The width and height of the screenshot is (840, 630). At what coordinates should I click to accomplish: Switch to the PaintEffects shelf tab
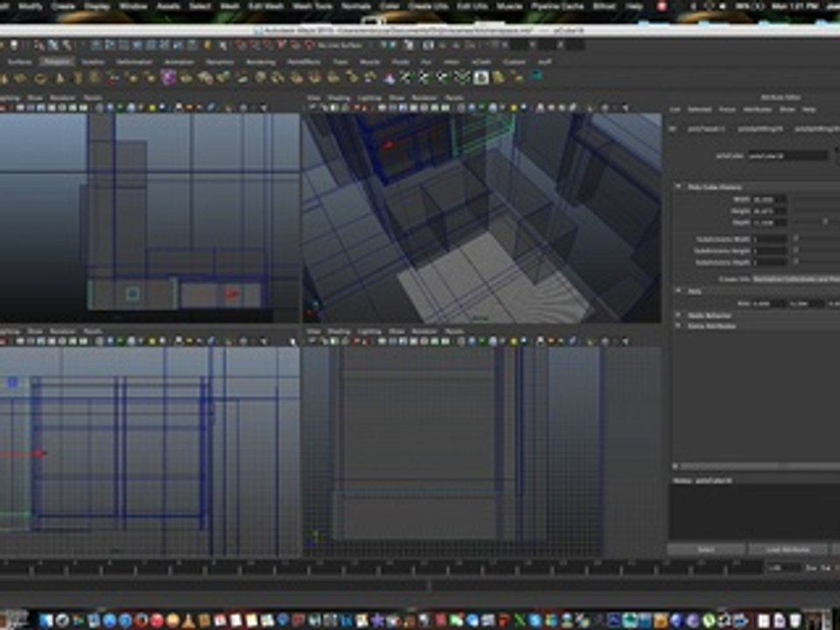[304, 62]
